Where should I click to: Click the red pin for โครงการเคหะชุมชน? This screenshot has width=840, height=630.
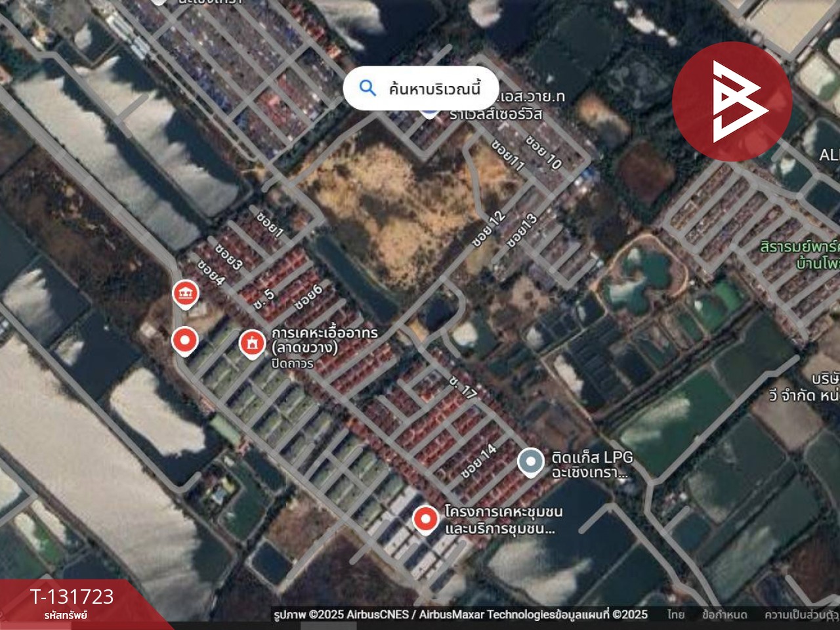pyautogui.click(x=426, y=519)
